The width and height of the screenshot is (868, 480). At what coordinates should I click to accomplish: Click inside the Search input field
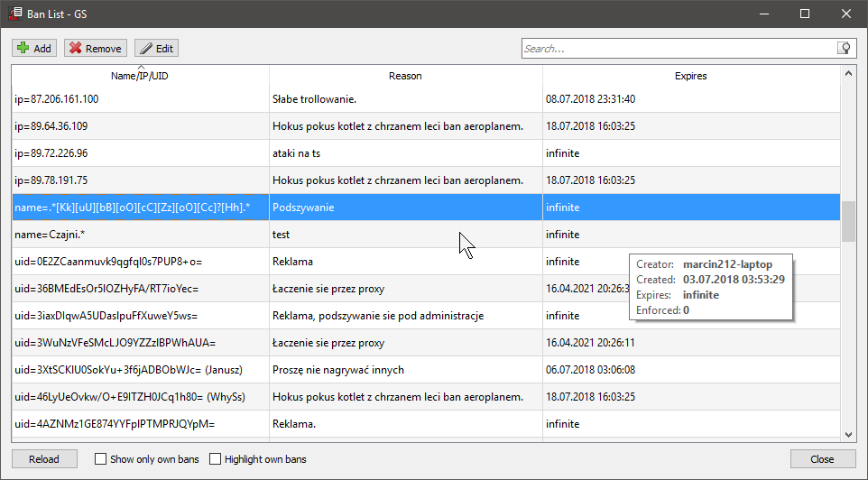pos(677,49)
